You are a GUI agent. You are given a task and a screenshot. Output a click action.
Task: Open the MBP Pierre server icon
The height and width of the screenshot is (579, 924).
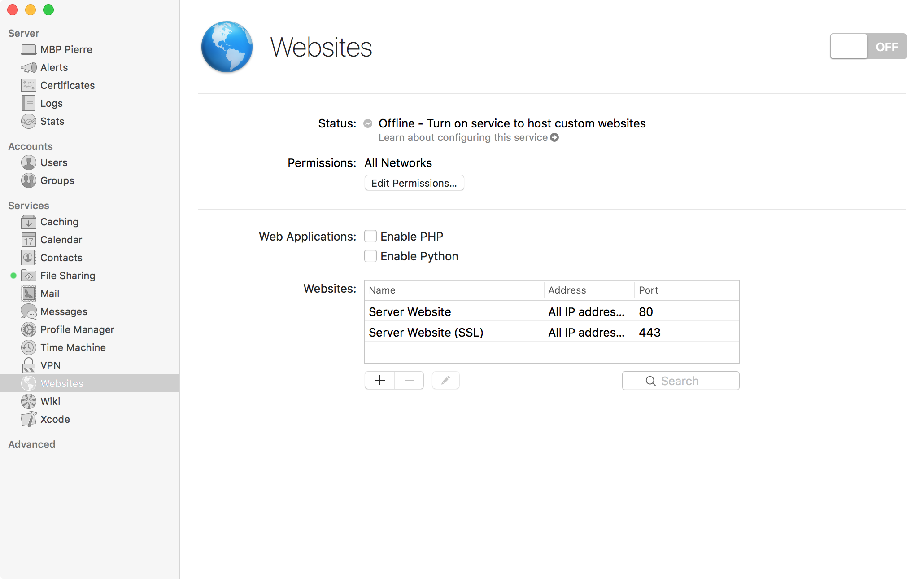[x=29, y=49]
